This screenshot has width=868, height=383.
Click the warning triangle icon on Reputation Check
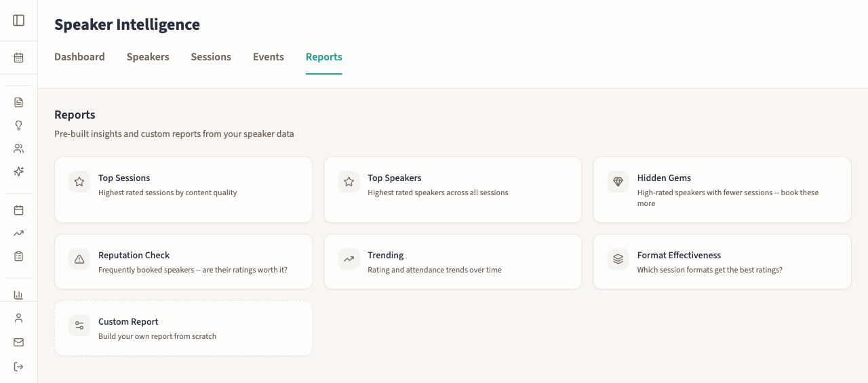click(x=79, y=259)
